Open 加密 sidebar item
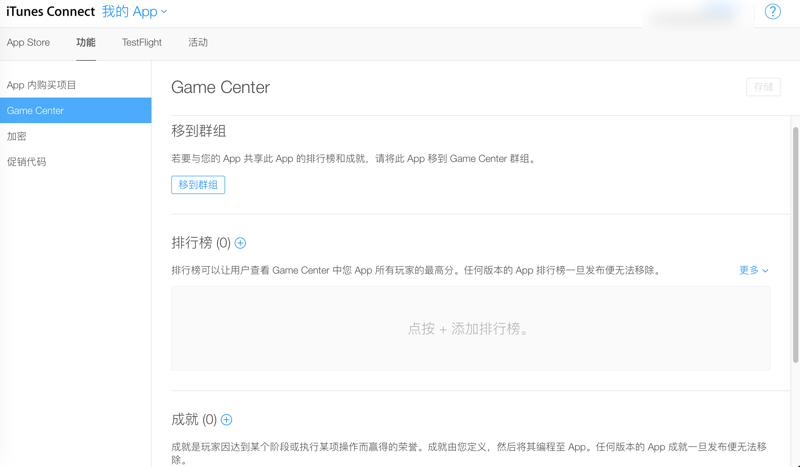 click(76, 136)
